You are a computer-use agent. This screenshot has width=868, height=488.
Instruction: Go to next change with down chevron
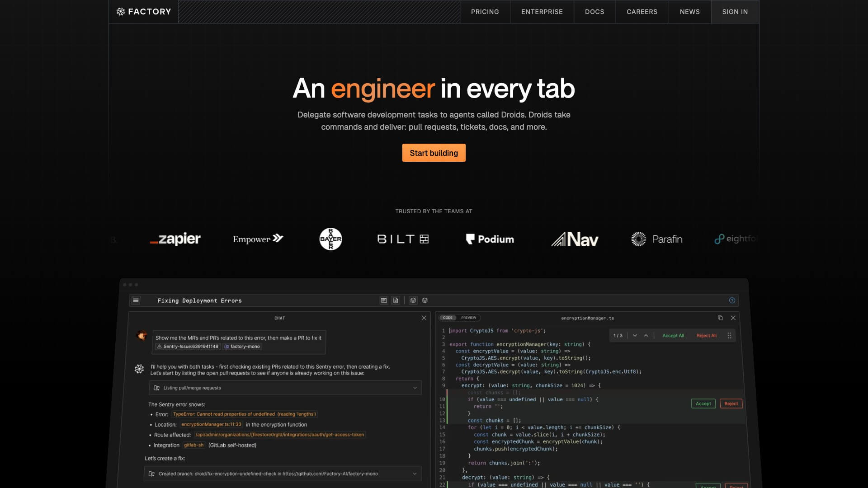(x=635, y=336)
